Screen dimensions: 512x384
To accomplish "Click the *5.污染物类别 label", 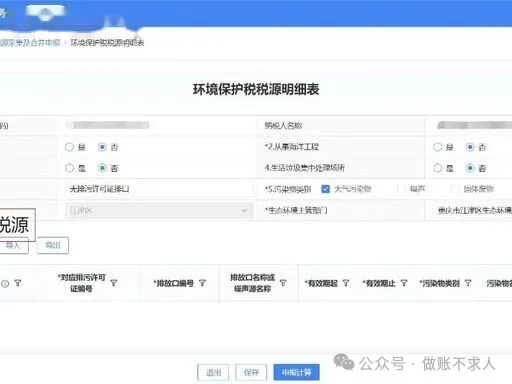I will 288,189.
